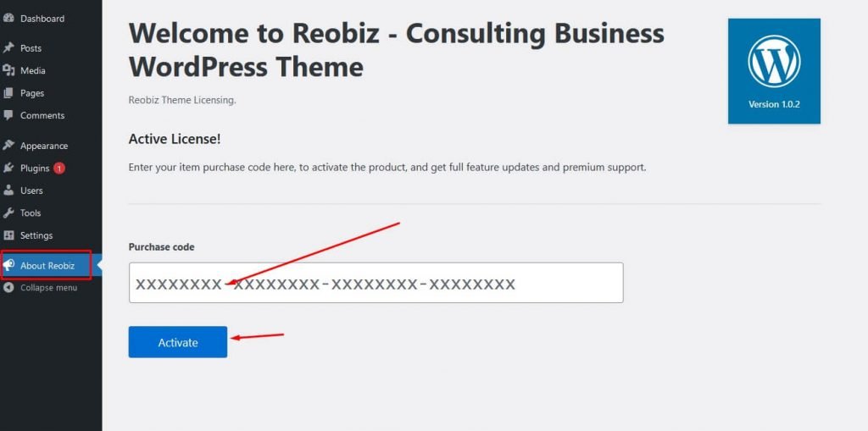Viewport: 868px width, 431px height.
Task: Click the Dashboard gauge icon
Action: coord(8,19)
